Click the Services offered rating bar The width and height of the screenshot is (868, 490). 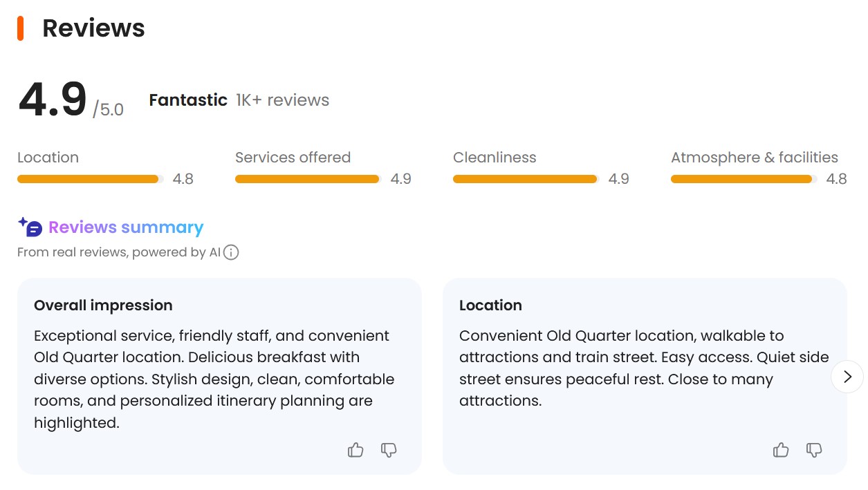(308, 179)
